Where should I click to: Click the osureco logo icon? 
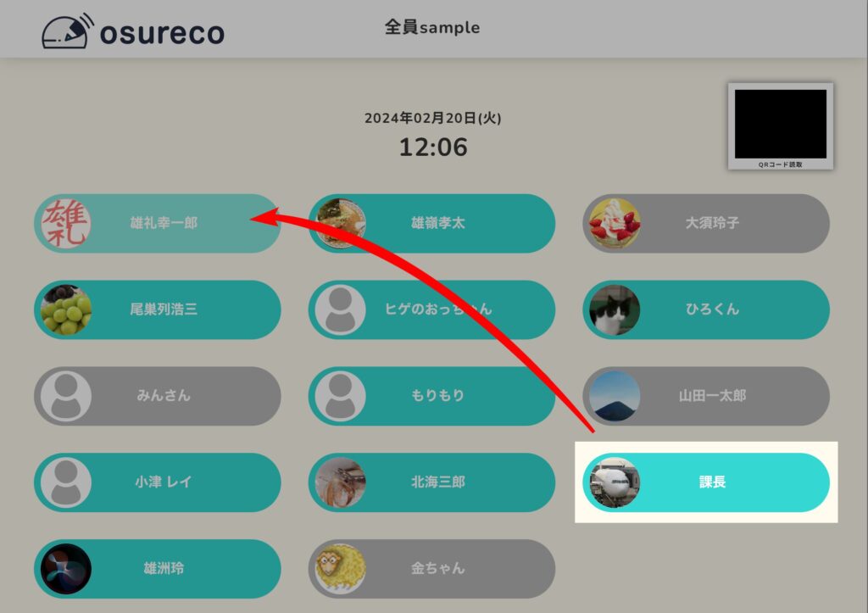[x=66, y=31]
